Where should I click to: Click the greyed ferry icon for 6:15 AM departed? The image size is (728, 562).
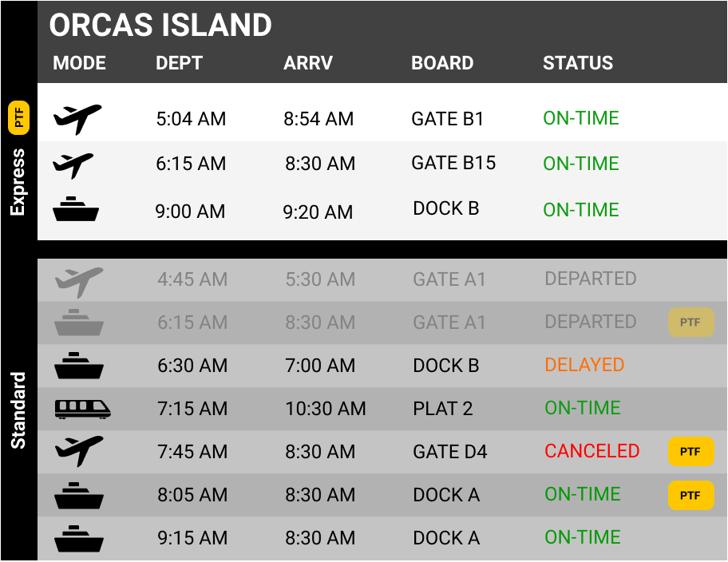point(79,322)
